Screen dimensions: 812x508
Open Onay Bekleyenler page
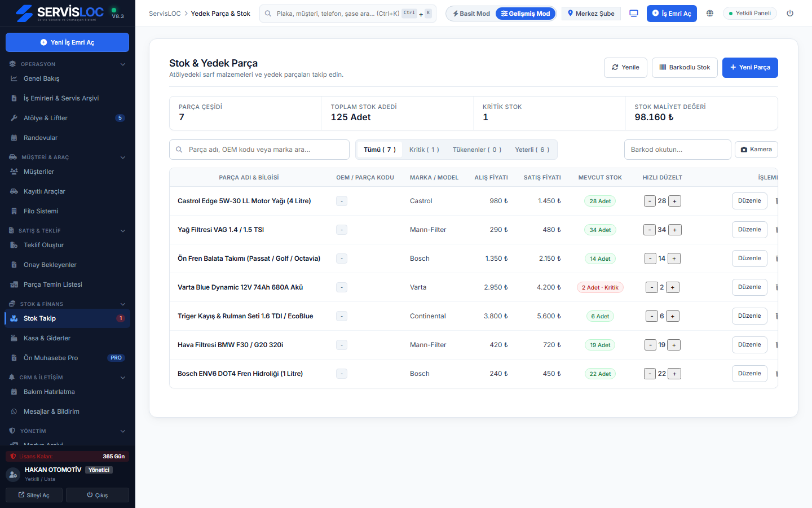(68, 265)
